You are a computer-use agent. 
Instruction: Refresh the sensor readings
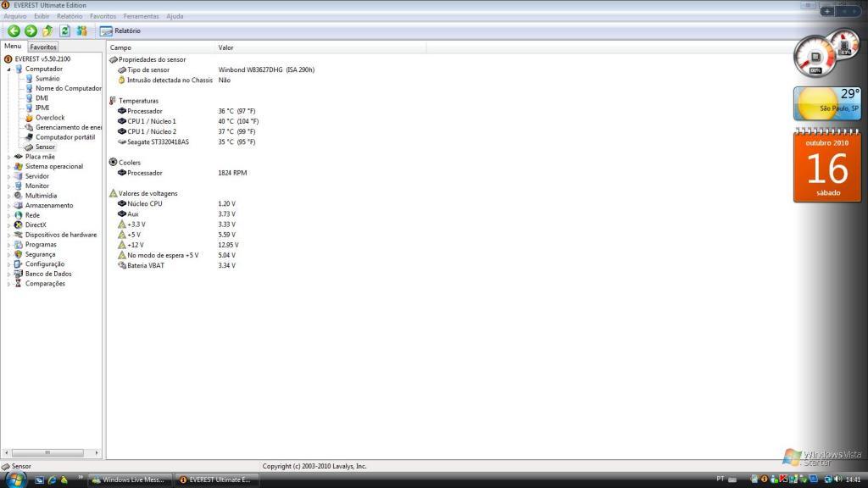(64, 31)
